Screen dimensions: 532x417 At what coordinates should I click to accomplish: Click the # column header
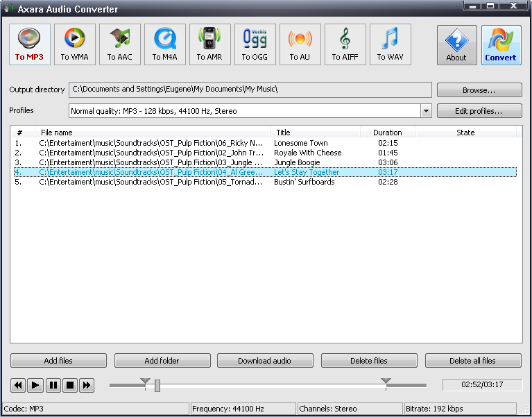point(22,133)
